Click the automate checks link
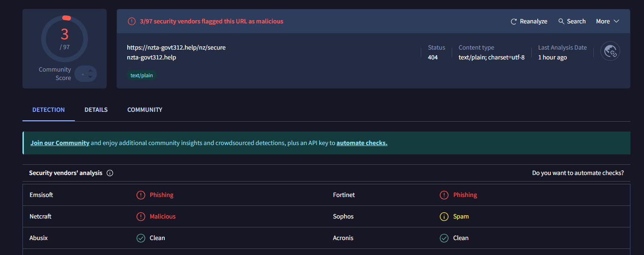 362,143
